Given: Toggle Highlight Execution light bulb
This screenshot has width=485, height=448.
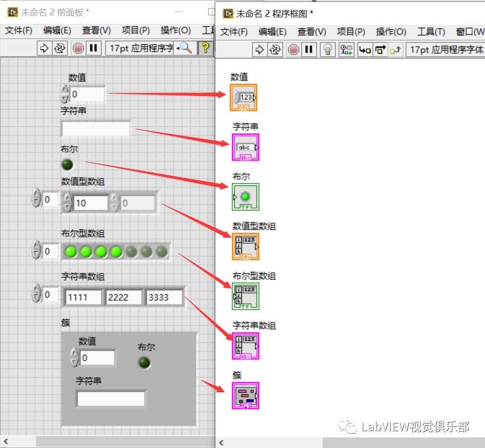Looking at the screenshot, I should click(x=327, y=49).
